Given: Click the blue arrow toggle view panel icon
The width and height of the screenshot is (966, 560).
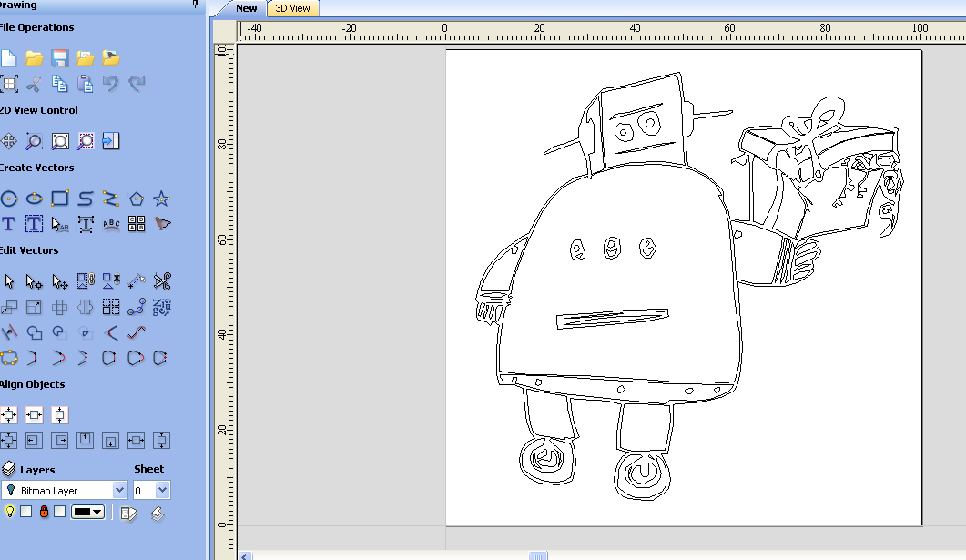Looking at the screenshot, I should (x=111, y=141).
